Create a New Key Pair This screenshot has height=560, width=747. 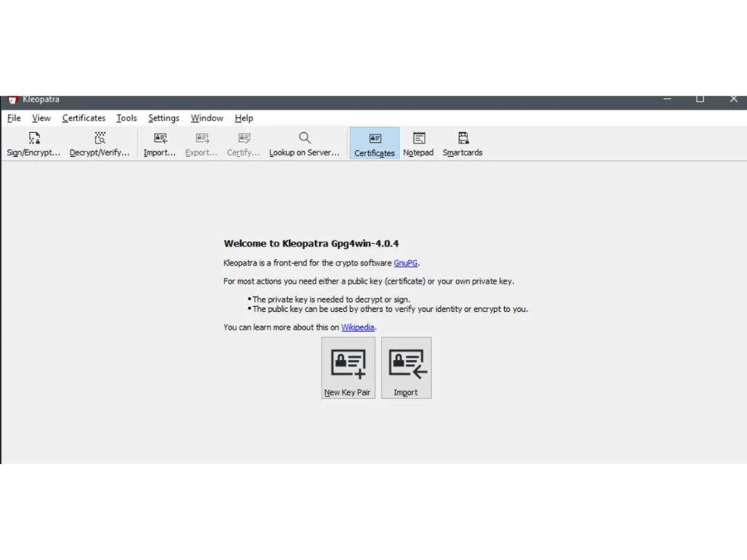click(x=347, y=367)
